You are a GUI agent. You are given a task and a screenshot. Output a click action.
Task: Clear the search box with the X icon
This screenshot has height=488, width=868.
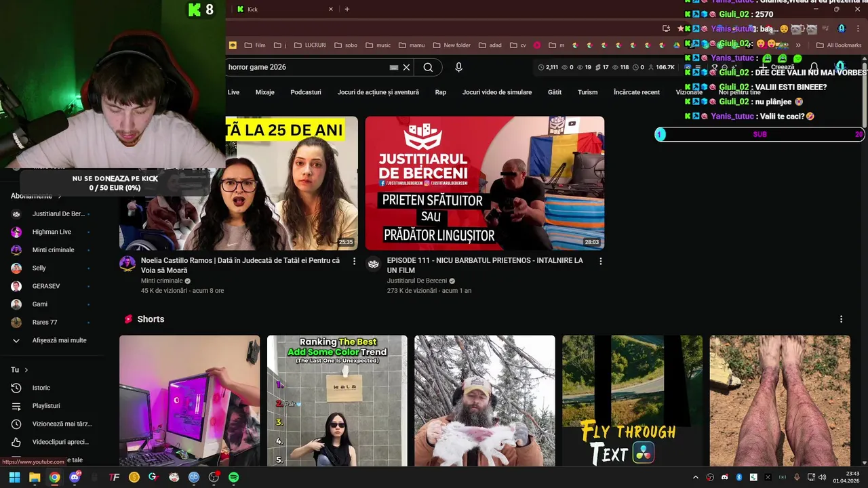(407, 67)
